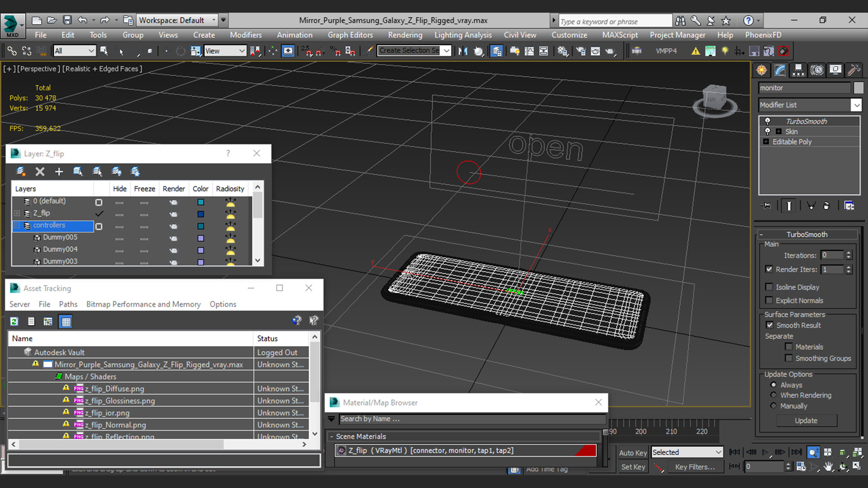The height and width of the screenshot is (488, 868).
Task: Click the Dummy005 layer color swatch
Action: (x=201, y=238)
